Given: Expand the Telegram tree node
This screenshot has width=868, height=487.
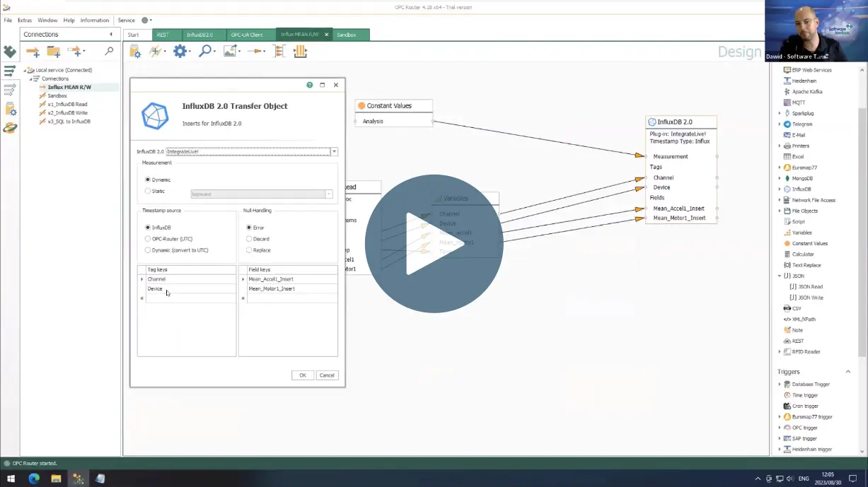Looking at the screenshot, I should point(780,124).
